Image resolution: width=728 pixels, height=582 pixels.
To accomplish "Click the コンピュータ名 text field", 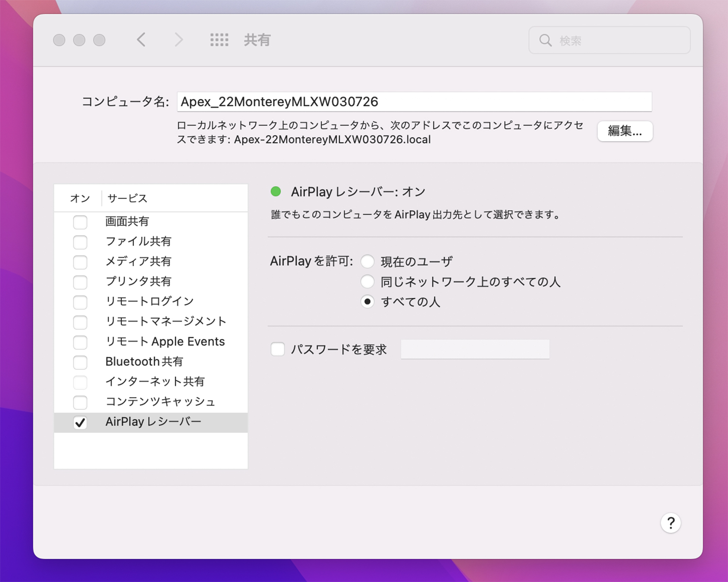I will click(x=414, y=101).
